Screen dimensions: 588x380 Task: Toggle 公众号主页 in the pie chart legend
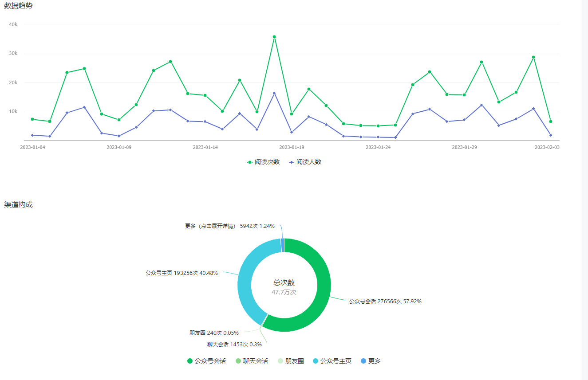(332, 361)
